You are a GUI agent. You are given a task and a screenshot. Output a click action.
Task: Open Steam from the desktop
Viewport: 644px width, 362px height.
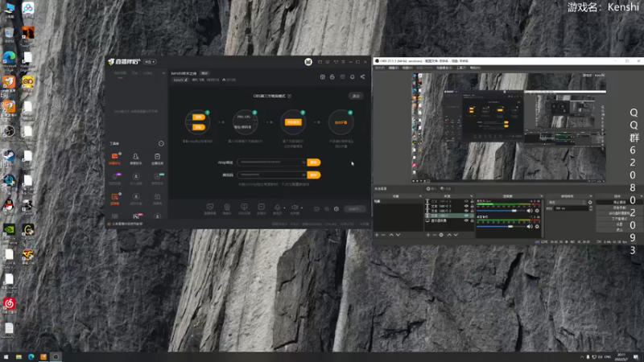(9, 156)
